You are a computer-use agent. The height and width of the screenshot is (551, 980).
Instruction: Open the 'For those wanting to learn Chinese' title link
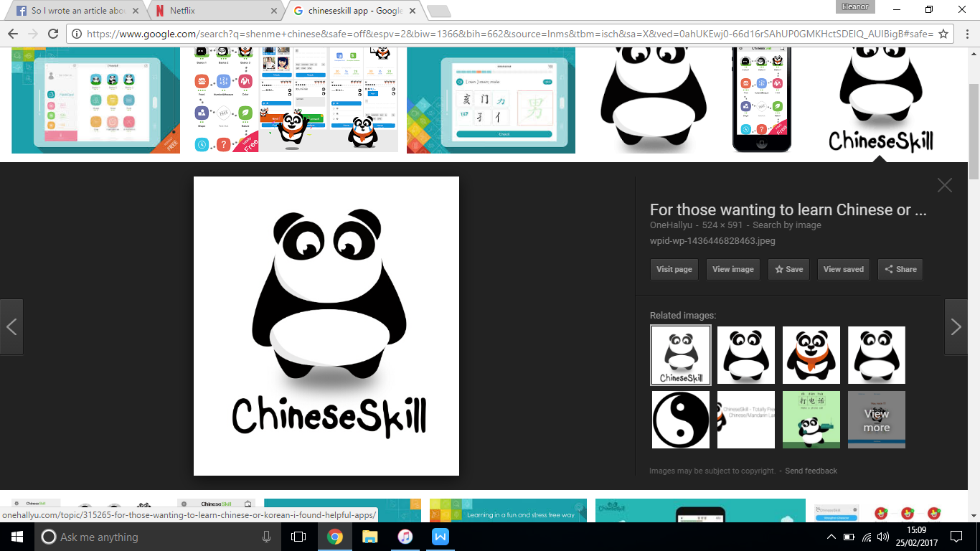(788, 210)
